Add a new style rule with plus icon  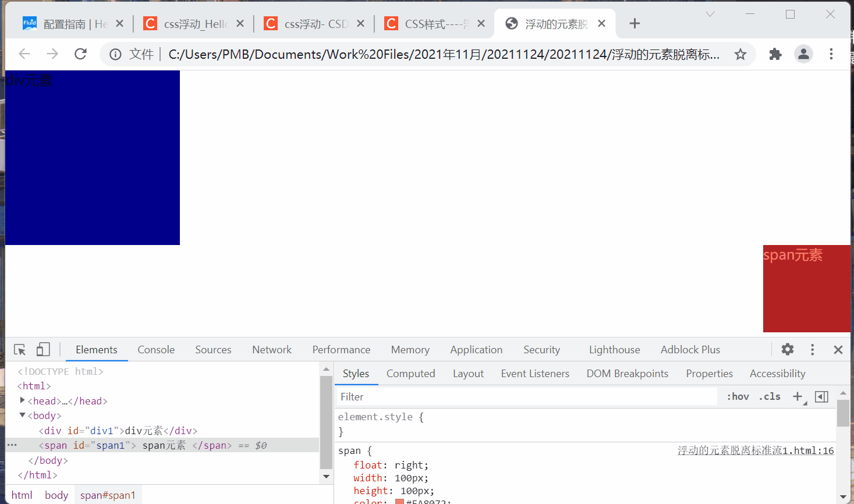point(798,396)
